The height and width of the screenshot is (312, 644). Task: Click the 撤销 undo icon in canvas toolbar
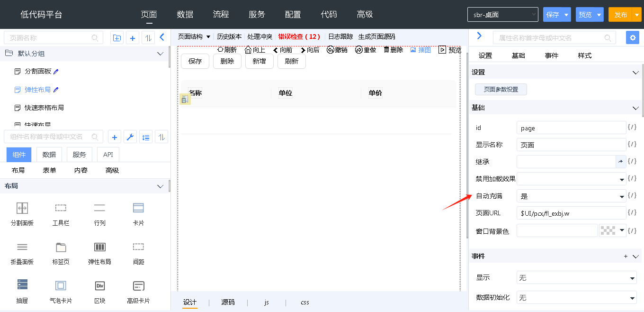point(331,50)
